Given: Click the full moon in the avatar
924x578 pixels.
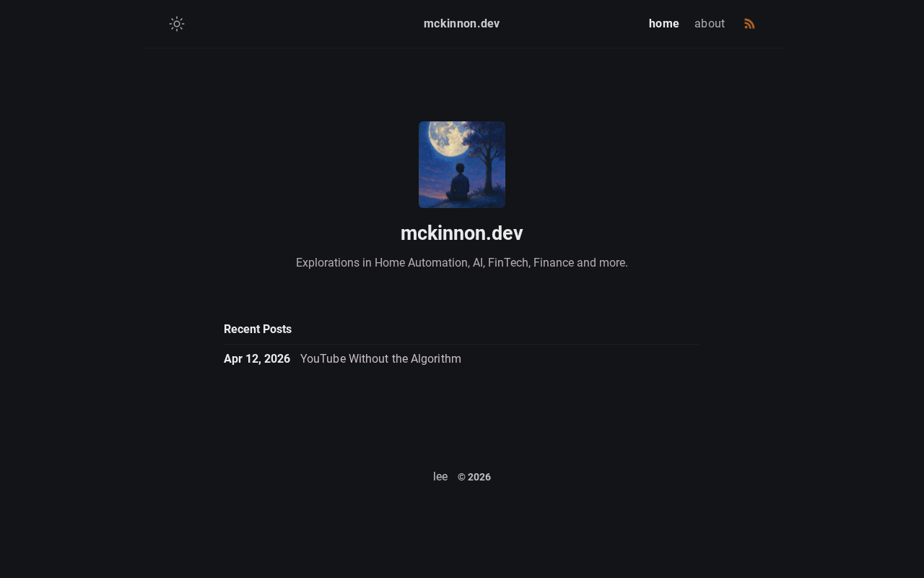Looking at the screenshot, I should click(448, 137).
